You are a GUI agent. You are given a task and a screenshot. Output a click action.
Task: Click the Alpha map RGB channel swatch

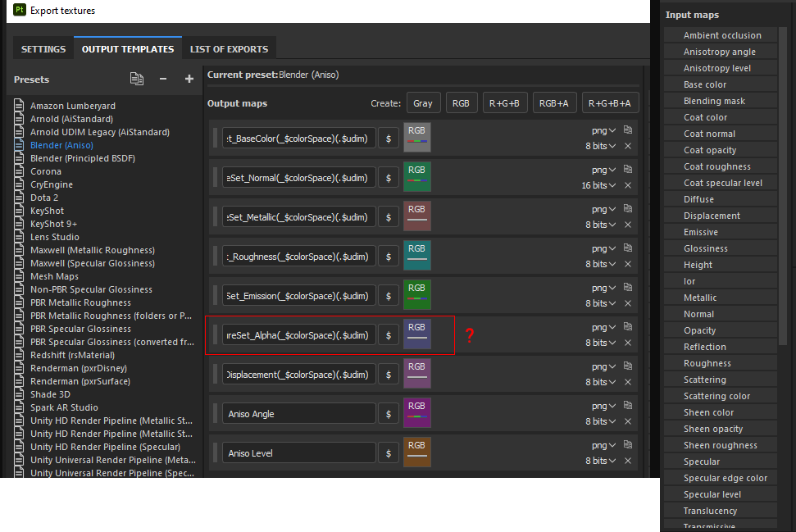[x=416, y=334]
